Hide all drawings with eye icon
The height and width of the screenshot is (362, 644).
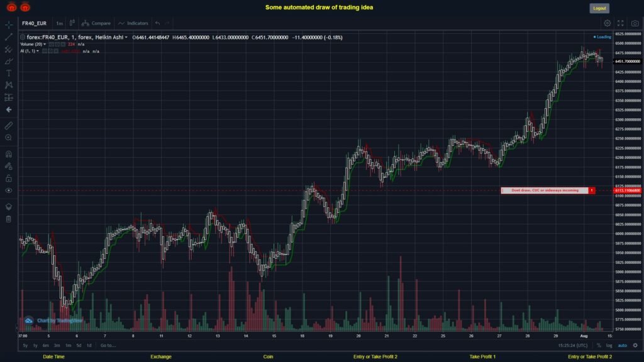click(9, 190)
